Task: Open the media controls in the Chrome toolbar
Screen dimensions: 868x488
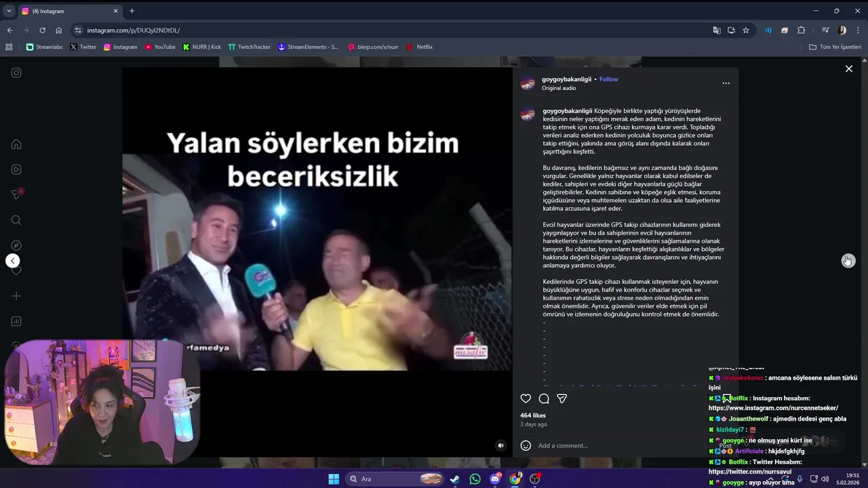Action: pos(825,30)
